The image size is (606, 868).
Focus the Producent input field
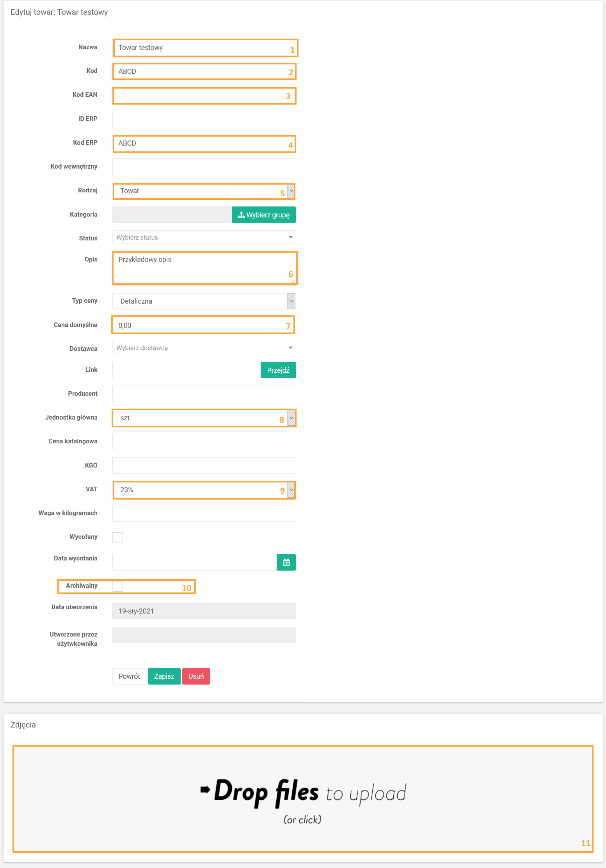(204, 394)
